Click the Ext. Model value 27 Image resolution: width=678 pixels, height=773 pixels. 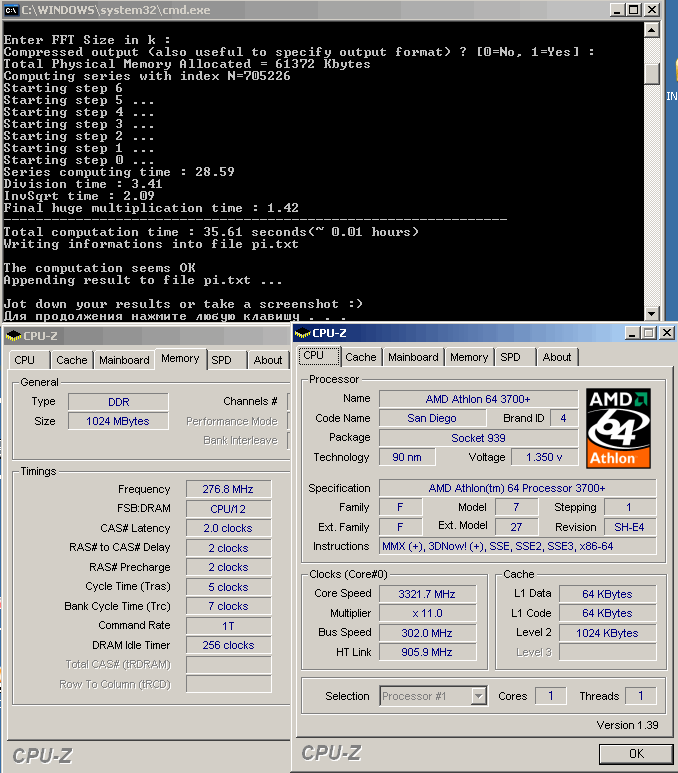516,527
